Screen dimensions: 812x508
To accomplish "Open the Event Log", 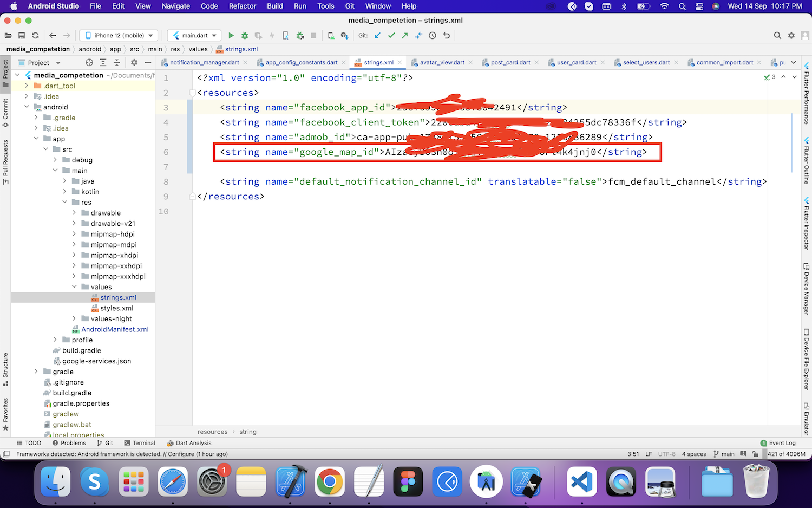I will (778, 443).
